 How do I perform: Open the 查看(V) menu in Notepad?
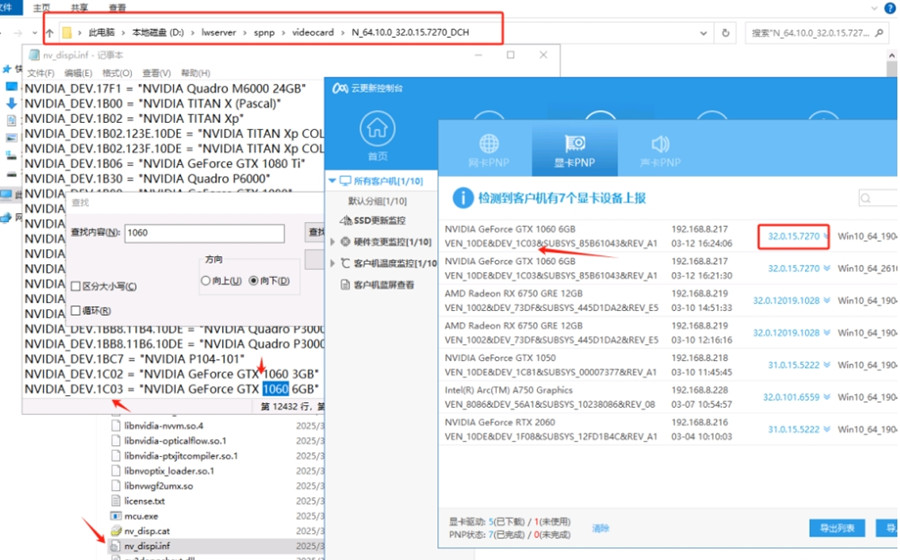(157, 73)
